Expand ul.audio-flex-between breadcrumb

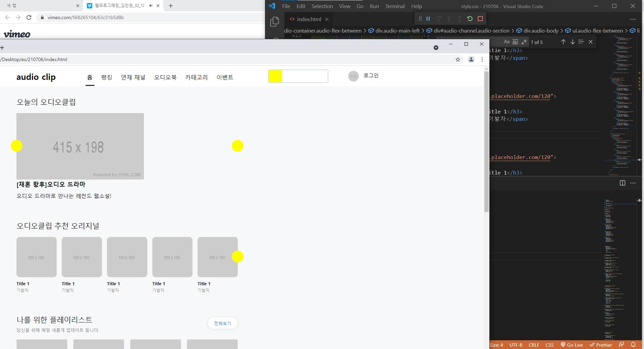594,31
